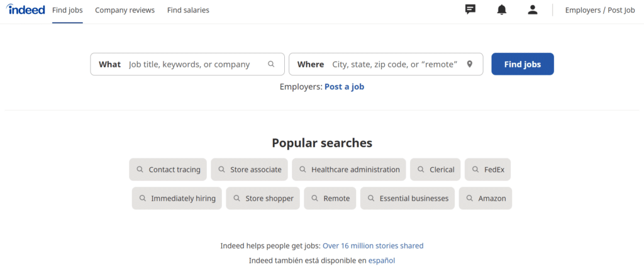This screenshot has width=644, height=271.
Task: Open Employers / Post Job link
Action: pyautogui.click(x=600, y=10)
